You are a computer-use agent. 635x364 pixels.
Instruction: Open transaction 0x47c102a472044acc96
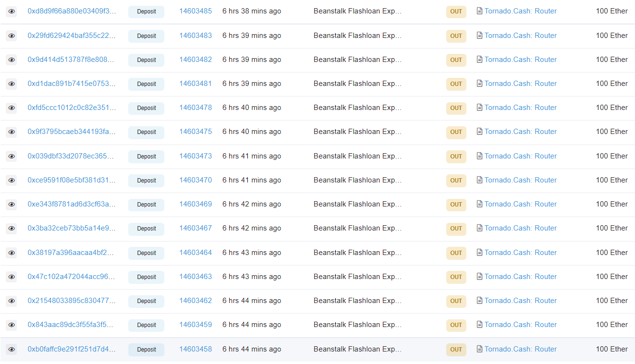72,277
